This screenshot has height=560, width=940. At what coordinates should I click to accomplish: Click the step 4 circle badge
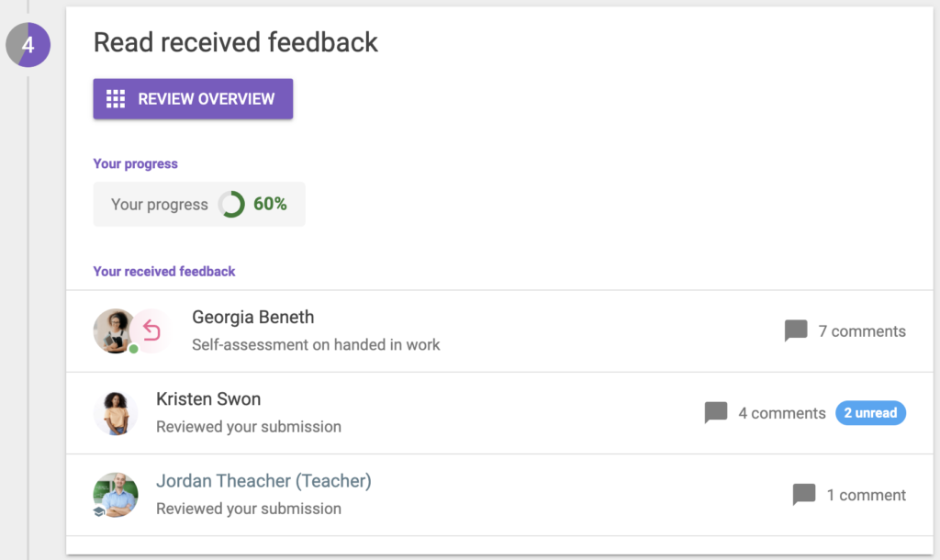tap(28, 45)
